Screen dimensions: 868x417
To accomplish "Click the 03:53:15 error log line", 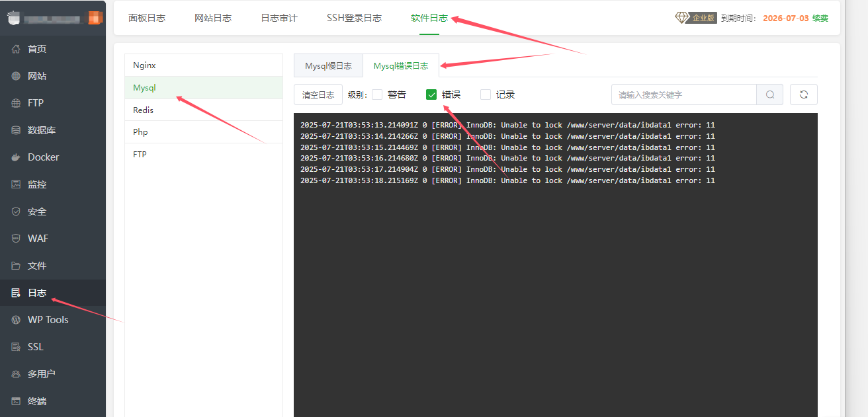I will [507, 147].
